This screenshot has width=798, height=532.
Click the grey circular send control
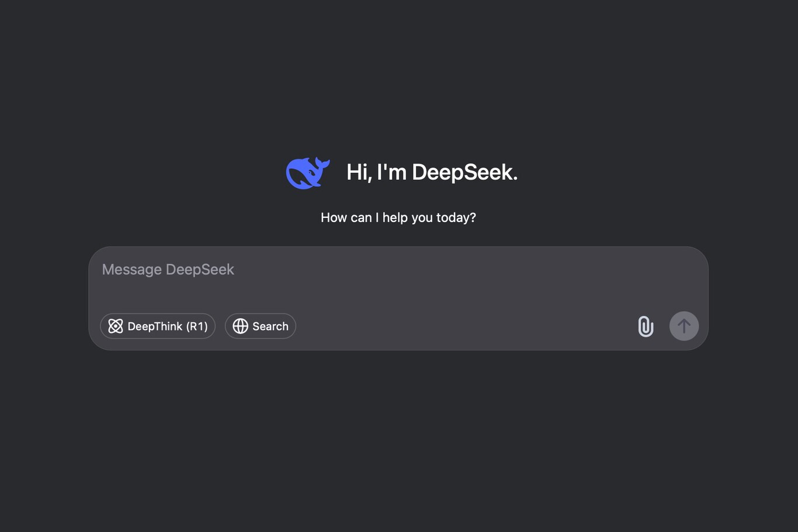tap(683, 326)
